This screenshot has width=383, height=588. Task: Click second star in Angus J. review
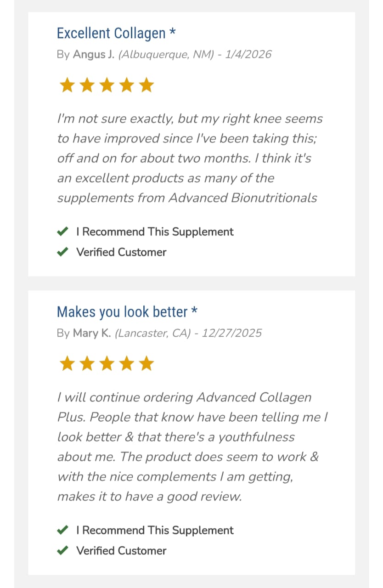pyautogui.click(x=87, y=85)
